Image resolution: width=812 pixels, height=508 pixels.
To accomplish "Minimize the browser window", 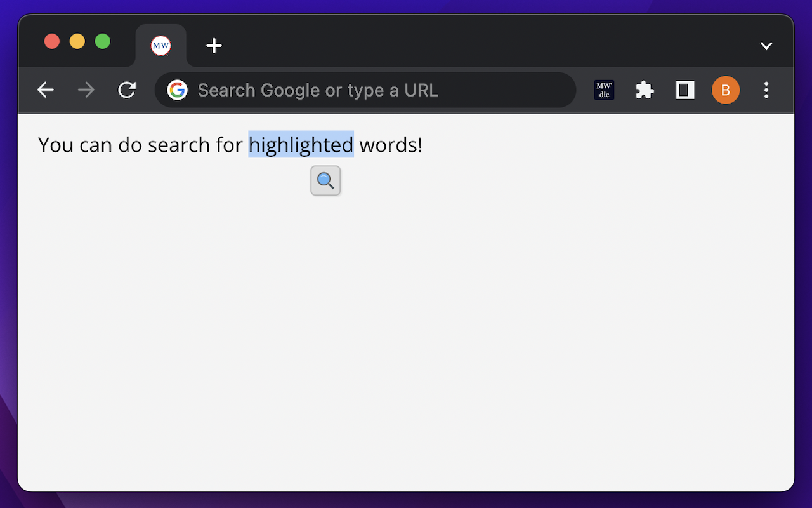I will point(77,41).
